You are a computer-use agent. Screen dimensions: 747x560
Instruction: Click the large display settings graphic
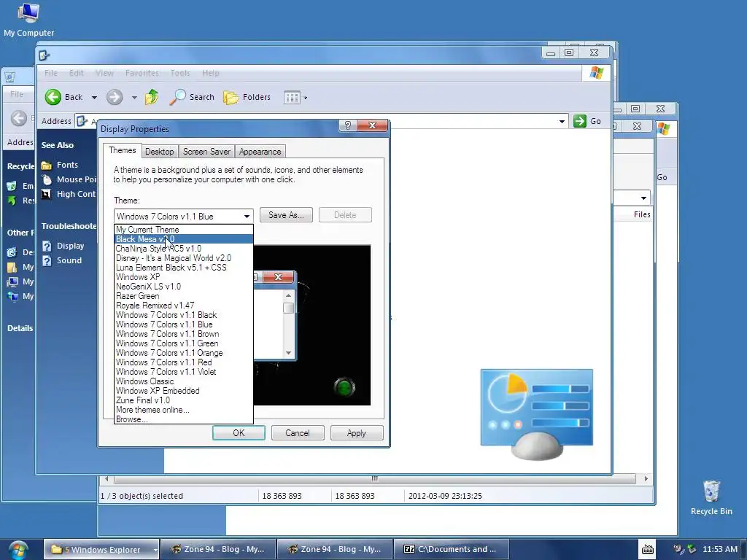point(537,414)
